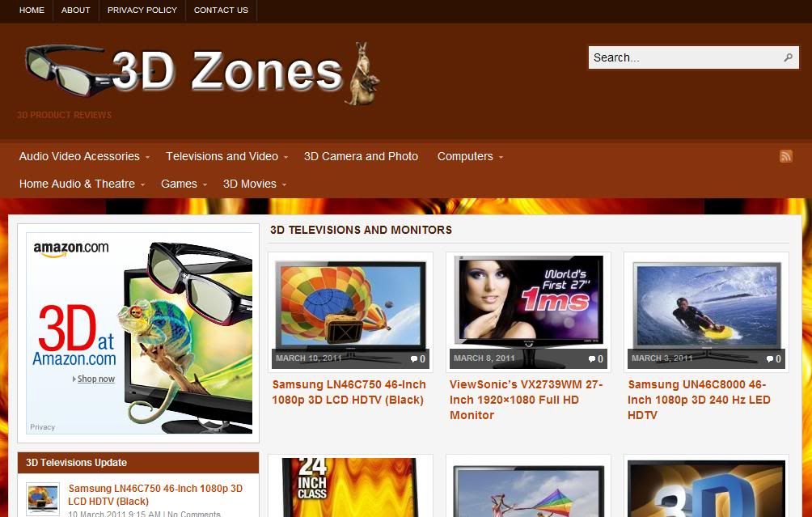The image size is (812, 517).
Task: Go to the Privacy Policy page
Action: (142, 10)
